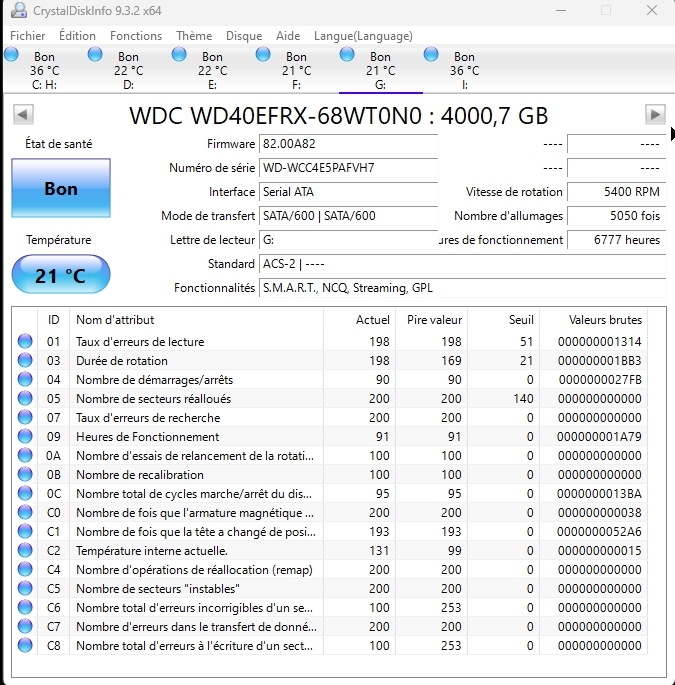675x685 pixels.
Task: Click the disk title WDC WD40EFRX-68WT0N0
Action: coord(339,116)
